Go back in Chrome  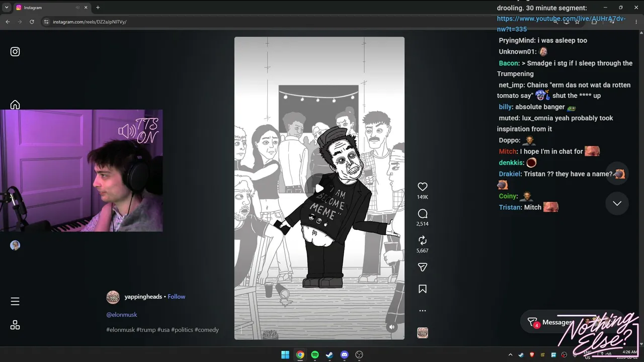click(x=8, y=22)
